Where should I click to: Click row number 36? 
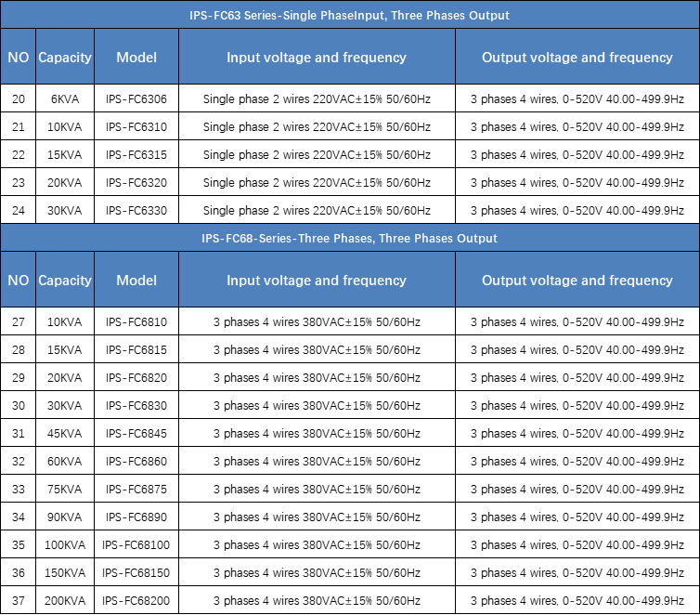[x=19, y=572]
